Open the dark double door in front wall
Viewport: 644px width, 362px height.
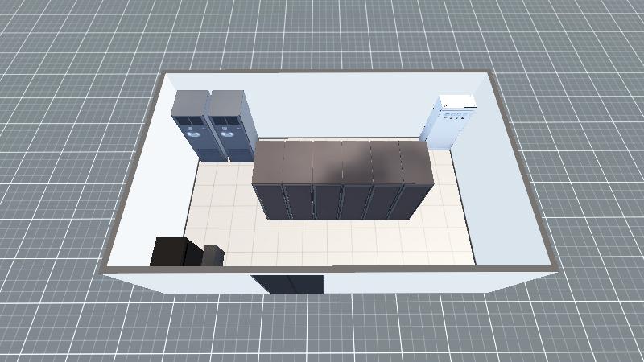pos(287,284)
